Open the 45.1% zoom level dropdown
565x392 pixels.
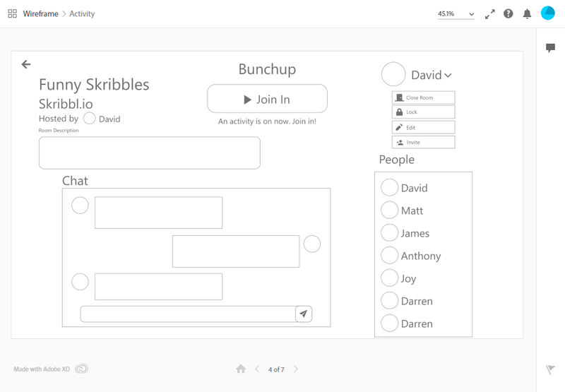pos(456,14)
